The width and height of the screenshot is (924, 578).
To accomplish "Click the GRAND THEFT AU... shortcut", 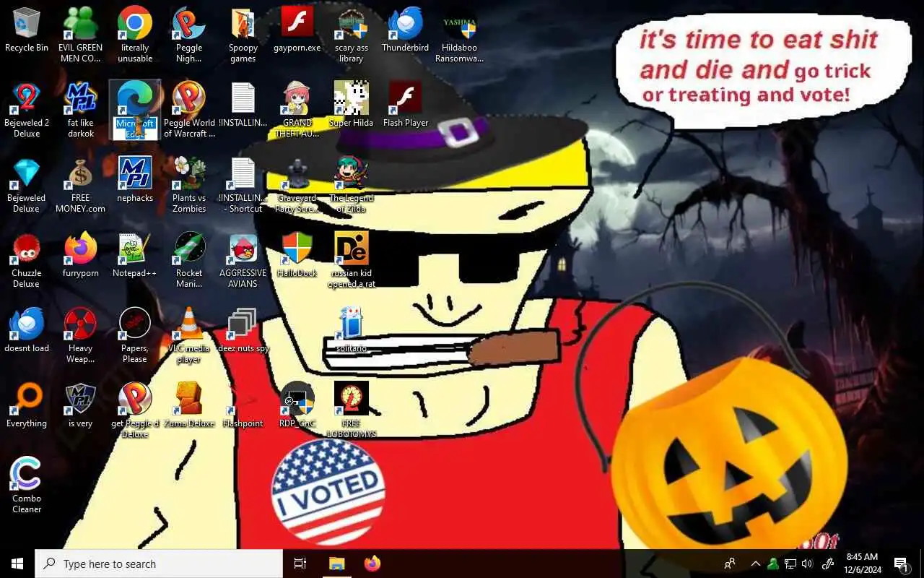I will [297, 110].
